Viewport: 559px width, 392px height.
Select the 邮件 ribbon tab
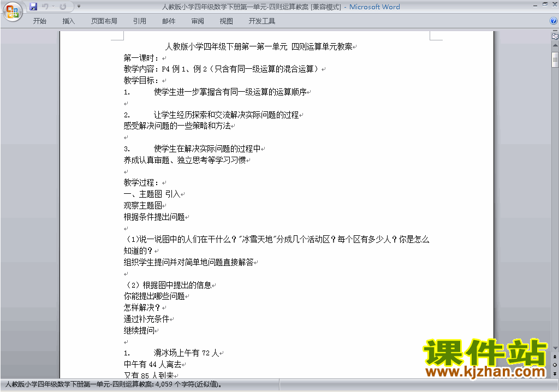pos(169,21)
